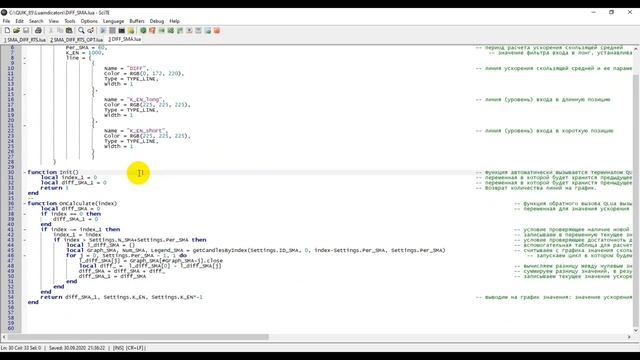Open the Help menu
The height and width of the screenshot is (360, 640).
[174, 21]
